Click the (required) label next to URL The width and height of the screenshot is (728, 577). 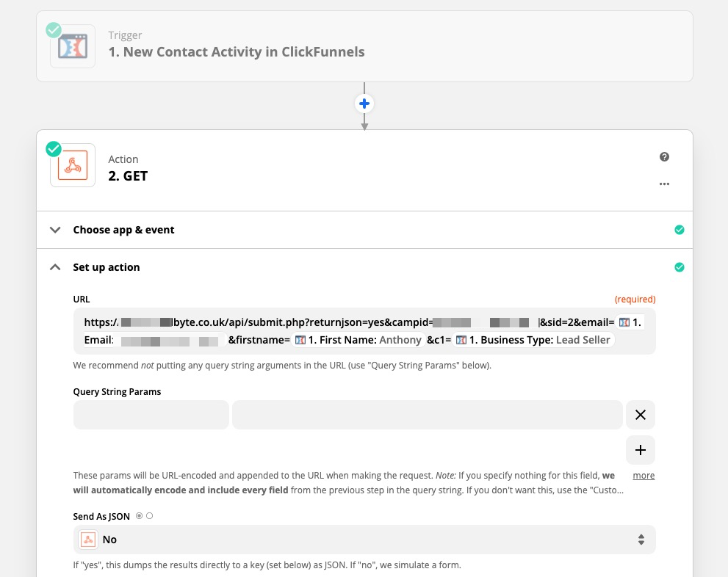click(635, 300)
